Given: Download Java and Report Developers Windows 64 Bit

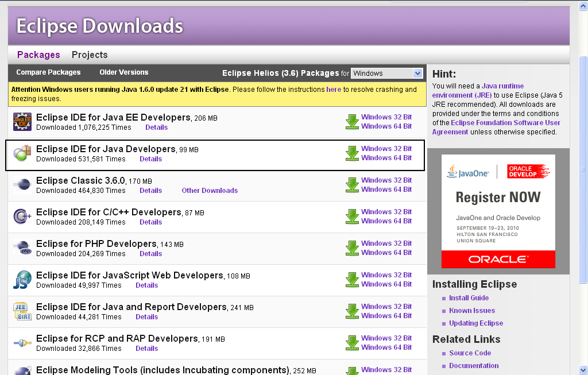Looking at the screenshot, I should point(386,316).
